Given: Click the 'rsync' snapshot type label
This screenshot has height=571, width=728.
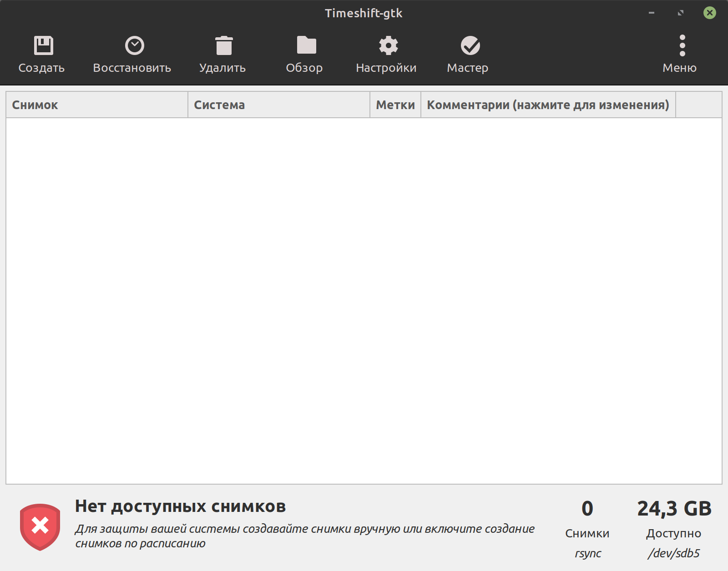Looking at the screenshot, I should (588, 554).
